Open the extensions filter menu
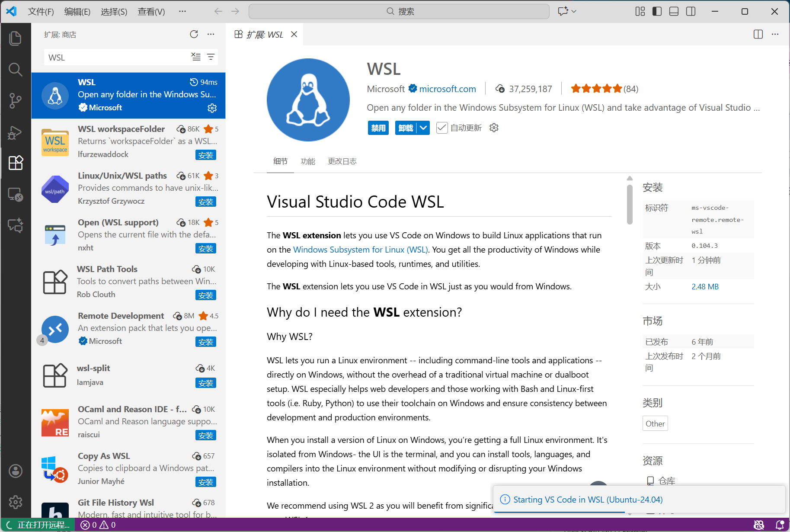 [x=211, y=57]
